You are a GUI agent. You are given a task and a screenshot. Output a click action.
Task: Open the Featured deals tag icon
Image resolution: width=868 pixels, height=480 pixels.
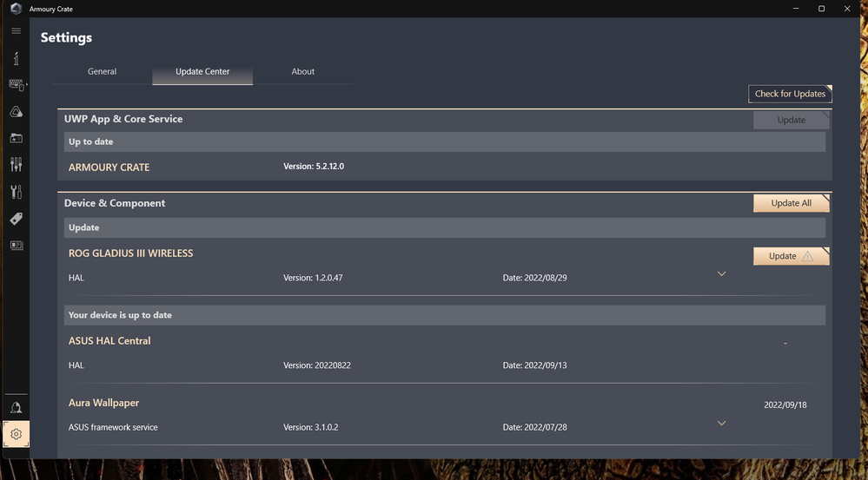click(x=16, y=219)
